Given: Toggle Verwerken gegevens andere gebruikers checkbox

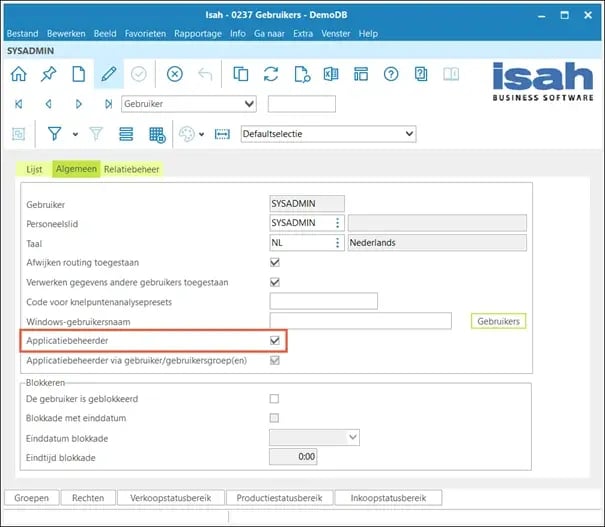Looking at the screenshot, I should (x=275, y=282).
